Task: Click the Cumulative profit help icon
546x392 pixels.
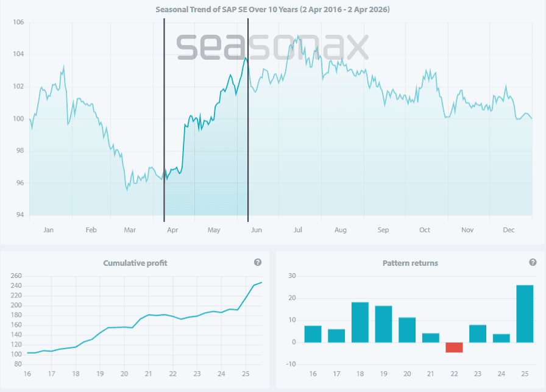Action: tap(258, 262)
